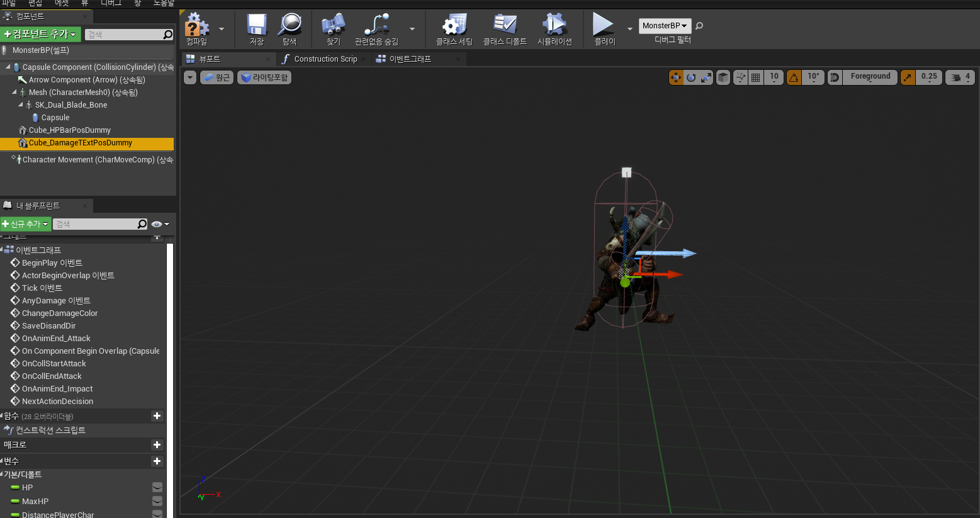Toggle rotation snapping triangle icon
This screenshot has height=518, width=980.
tap(794, 77)
